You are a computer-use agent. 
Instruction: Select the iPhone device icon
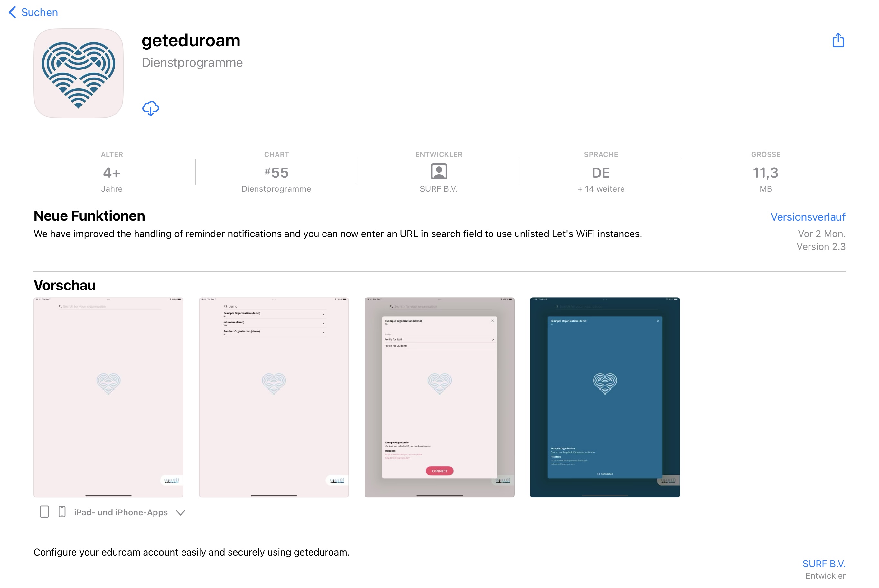(x=62, y=512)
